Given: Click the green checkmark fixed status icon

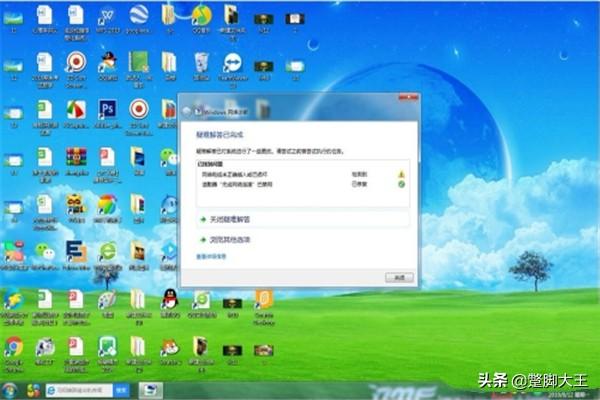Looking at the screenshot, I should pyautogui.click(x=401, y=184).
